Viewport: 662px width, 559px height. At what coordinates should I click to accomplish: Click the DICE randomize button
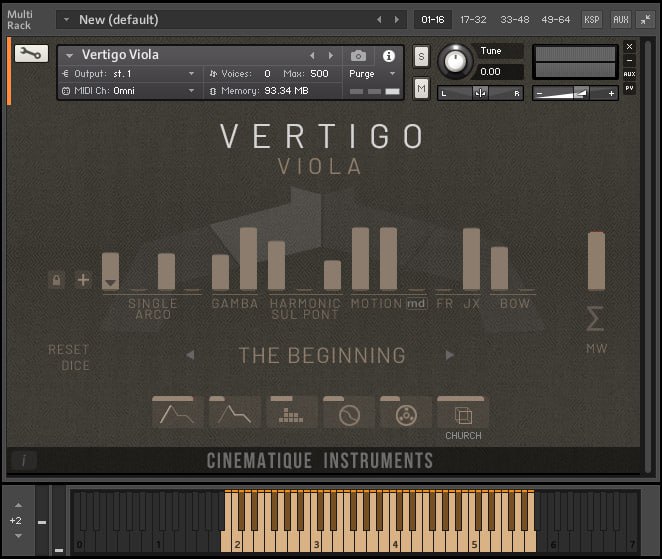[x=75, y=366]
